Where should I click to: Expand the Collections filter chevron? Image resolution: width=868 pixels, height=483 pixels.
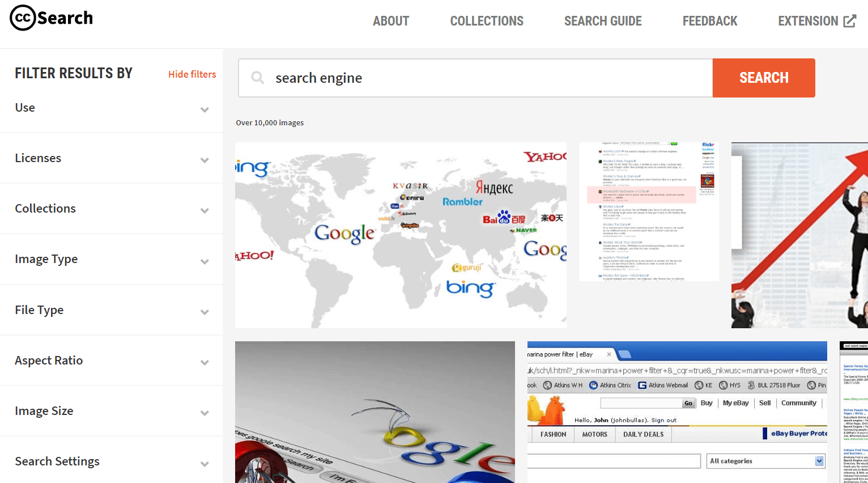click(205, 210)
